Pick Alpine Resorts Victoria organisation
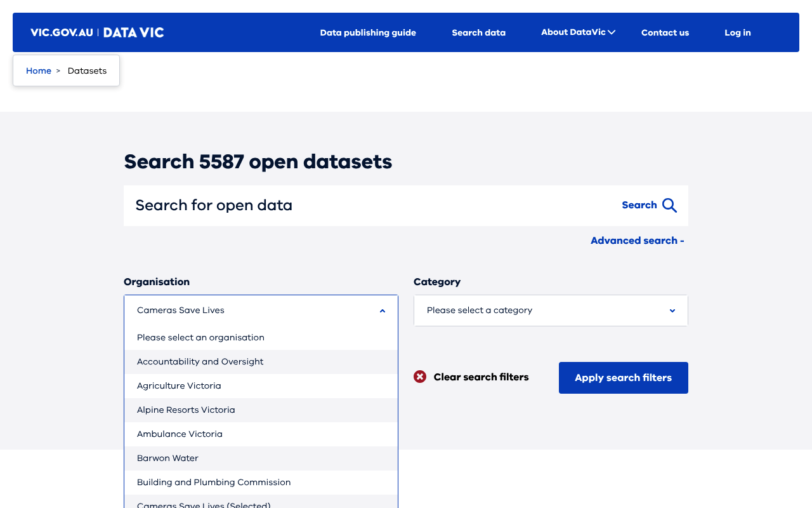This screenshot has width=812, height=508. coord(261,410)
